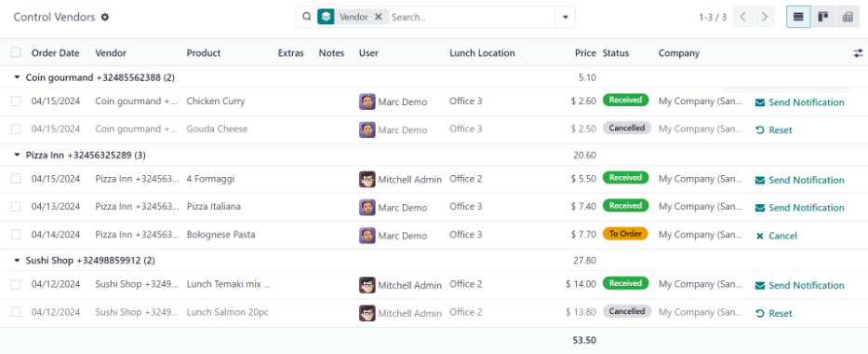Click Cancelled badge in Lunch Salmon 20pc row
The image size is (868, 354).
click(627, 311)
